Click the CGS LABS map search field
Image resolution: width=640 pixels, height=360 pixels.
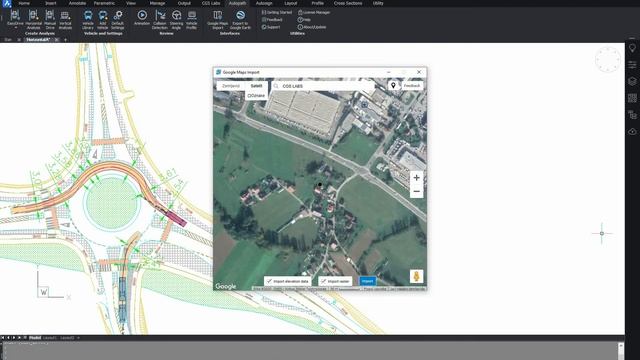point(323,86)
